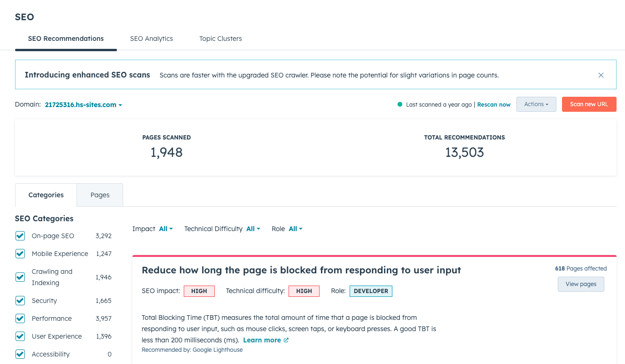Click the green last-scanned status dot
The image size is (625, 364).
400,104
